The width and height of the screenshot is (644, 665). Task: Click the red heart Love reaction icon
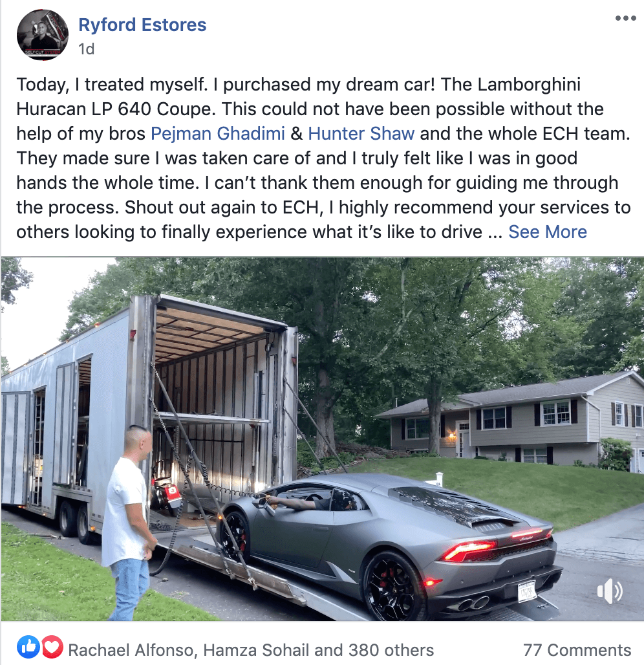coord(52,647)
